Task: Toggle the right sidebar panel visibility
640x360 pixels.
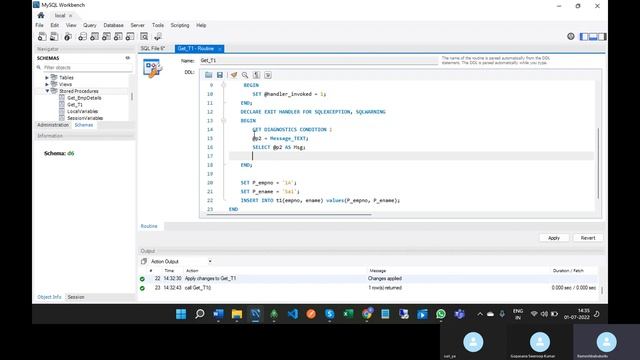Action: pyautogui.click(x=602, y=37)
